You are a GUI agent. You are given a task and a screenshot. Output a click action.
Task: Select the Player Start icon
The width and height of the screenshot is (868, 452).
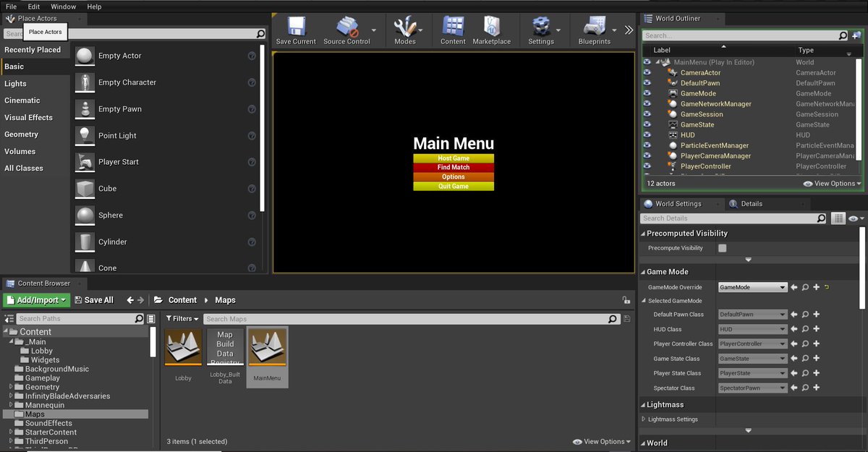pos(85,162)
